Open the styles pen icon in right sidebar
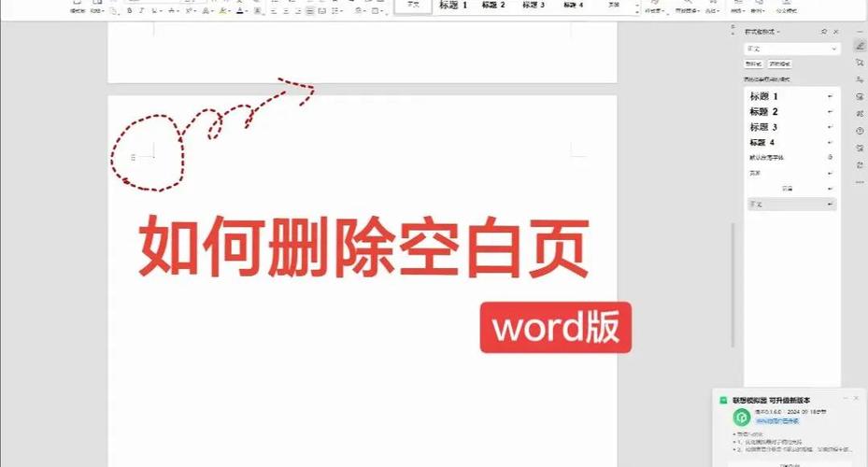This screenshot has width=868, height=467. (x=860, y=46)
